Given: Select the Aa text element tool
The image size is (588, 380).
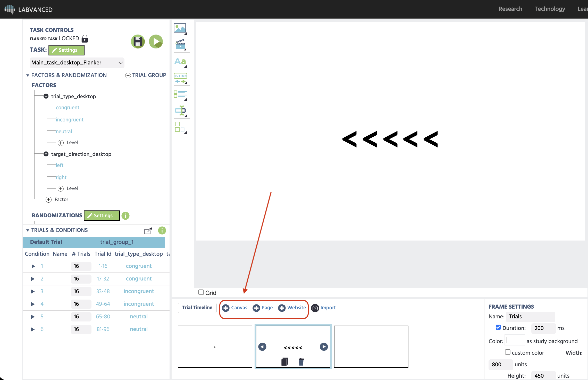Looking at the screenshot, I should 180,62.
